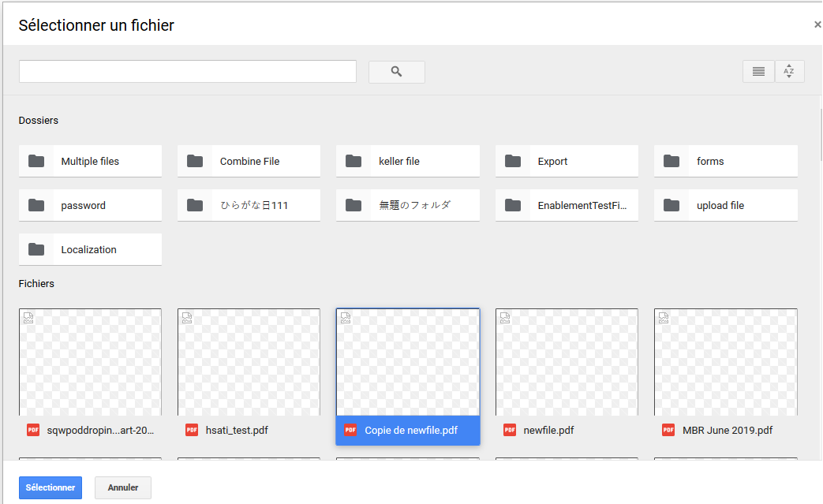Select the MBR June 2019.pdf thumbnail
Image resolution: width=823 pixels, height=504 pixels.
(725, 363)
